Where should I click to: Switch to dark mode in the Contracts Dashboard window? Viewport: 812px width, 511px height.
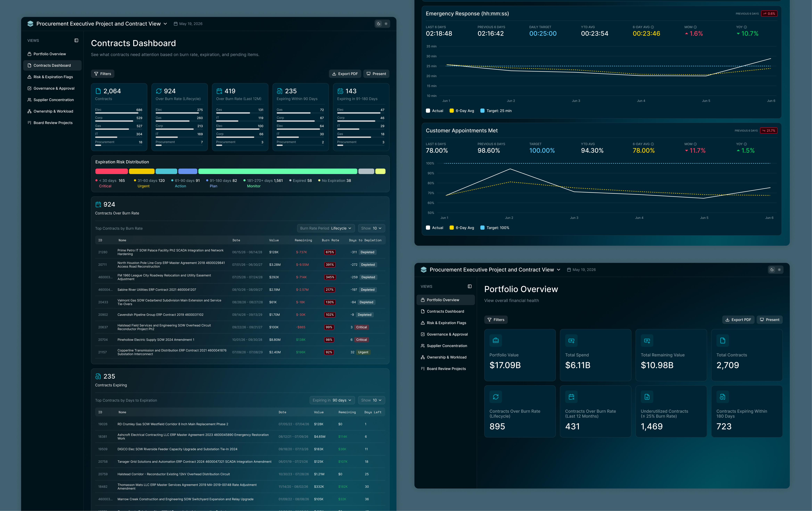(379, 24)
